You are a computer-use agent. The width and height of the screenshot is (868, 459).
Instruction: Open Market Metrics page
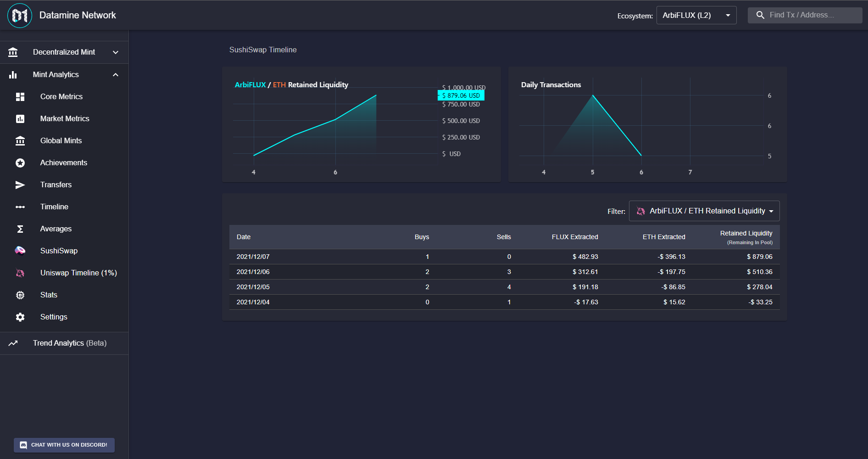(x=64, y=119)
